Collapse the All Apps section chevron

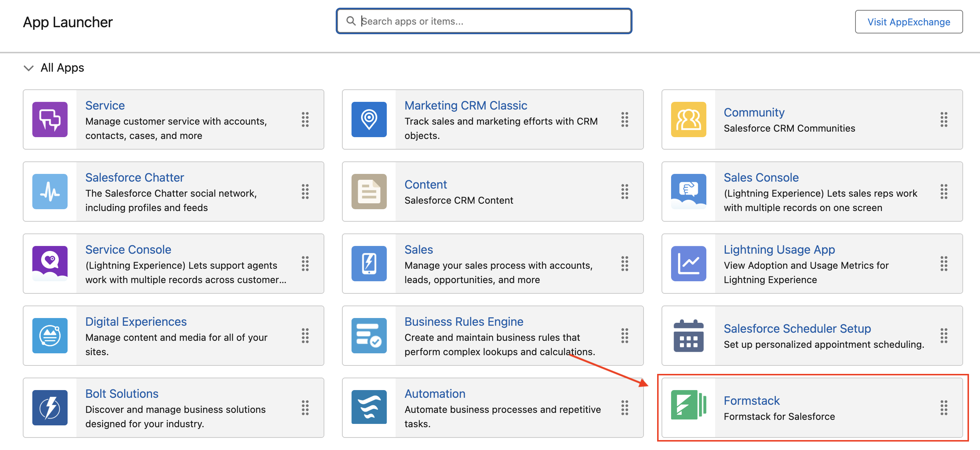(29, 68)
